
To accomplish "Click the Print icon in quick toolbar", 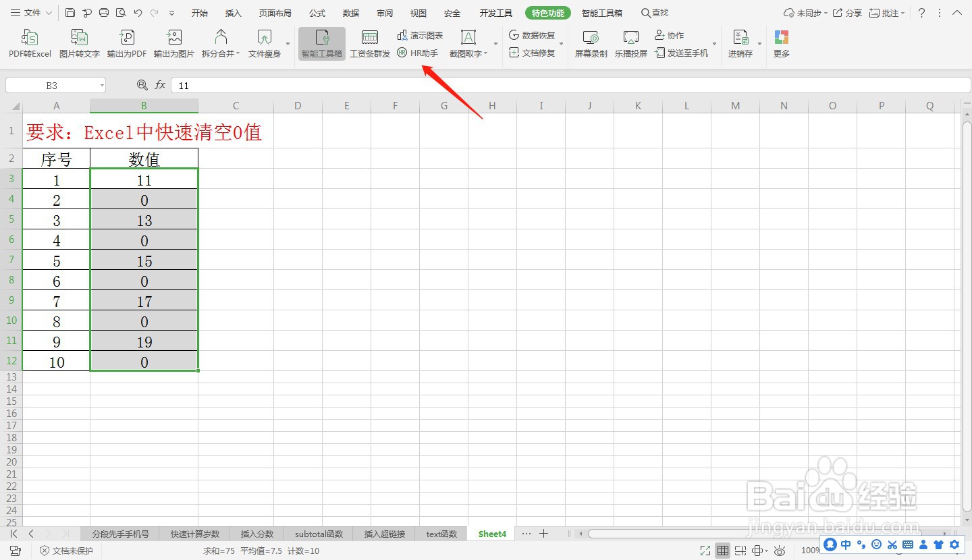I will tap(103, 13).
